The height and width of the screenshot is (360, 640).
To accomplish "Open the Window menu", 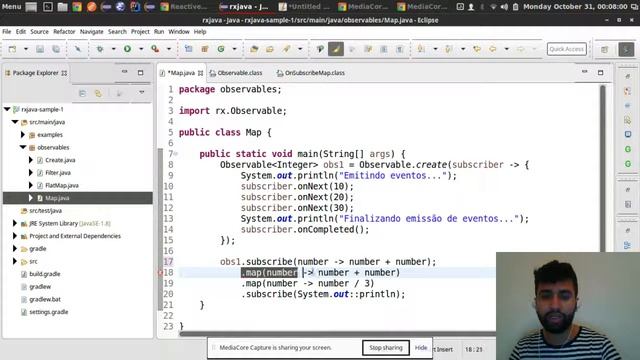I will (179, 31).
